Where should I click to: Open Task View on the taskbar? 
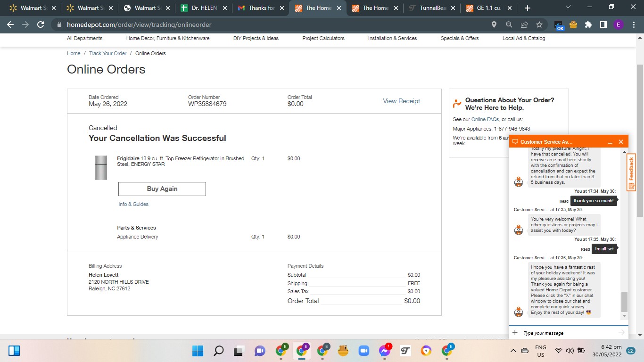pos(239,351)
